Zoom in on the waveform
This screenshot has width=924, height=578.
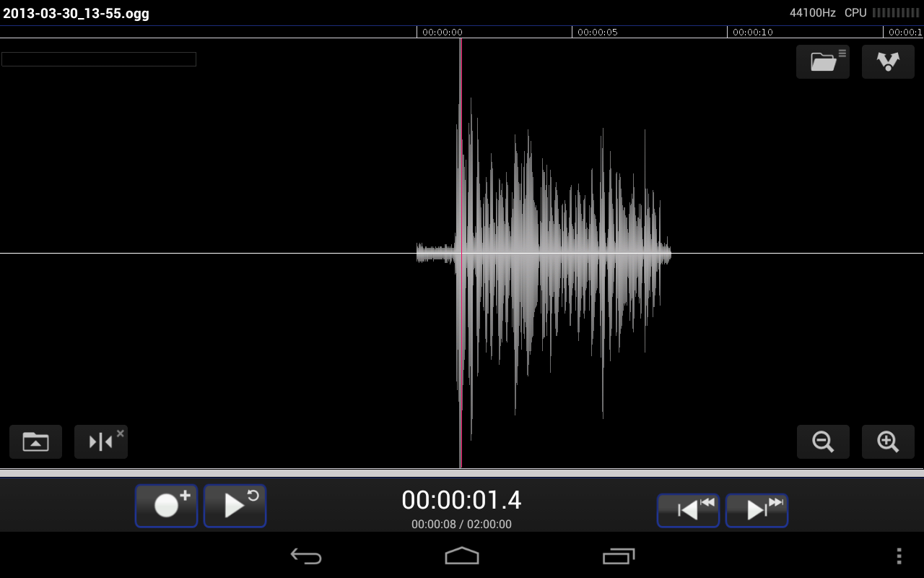tap(888, 441)
